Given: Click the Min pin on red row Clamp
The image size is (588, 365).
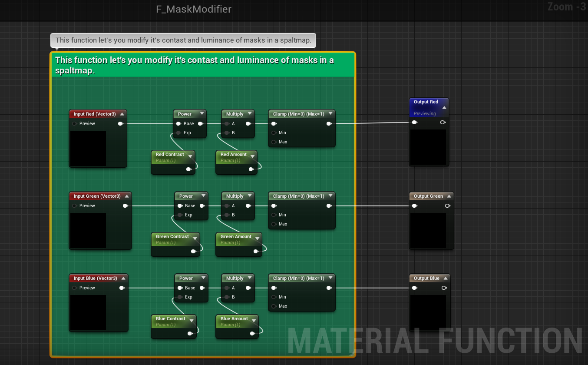Looking at the screenshot, I should [x=274, y=133].
